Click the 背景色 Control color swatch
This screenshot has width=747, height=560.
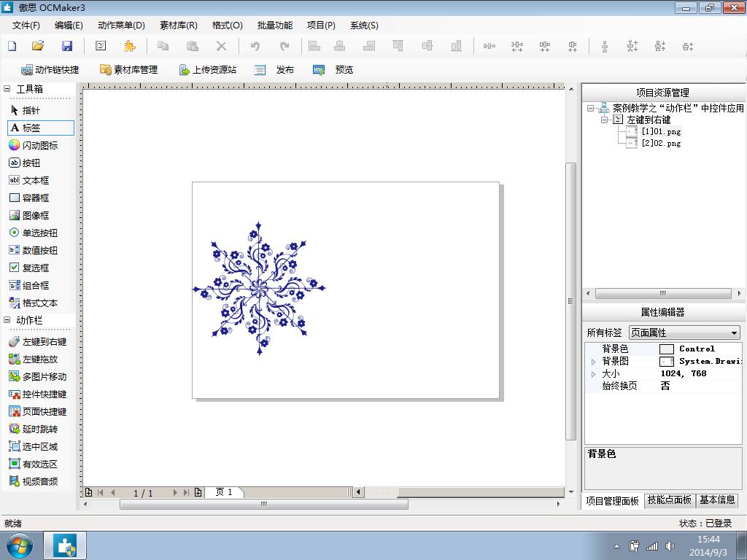(666, 349)
